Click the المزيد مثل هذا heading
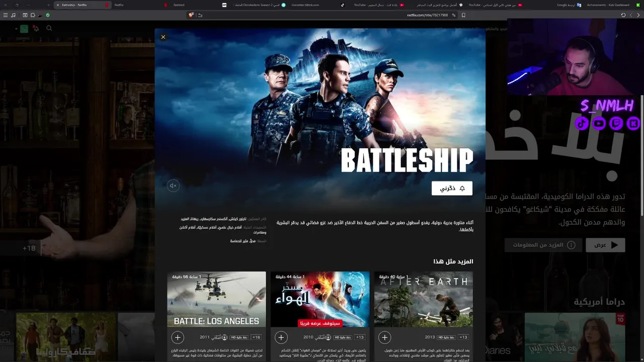Image resolution: width=644 pixels, height=362 pixels. [453, 261]
